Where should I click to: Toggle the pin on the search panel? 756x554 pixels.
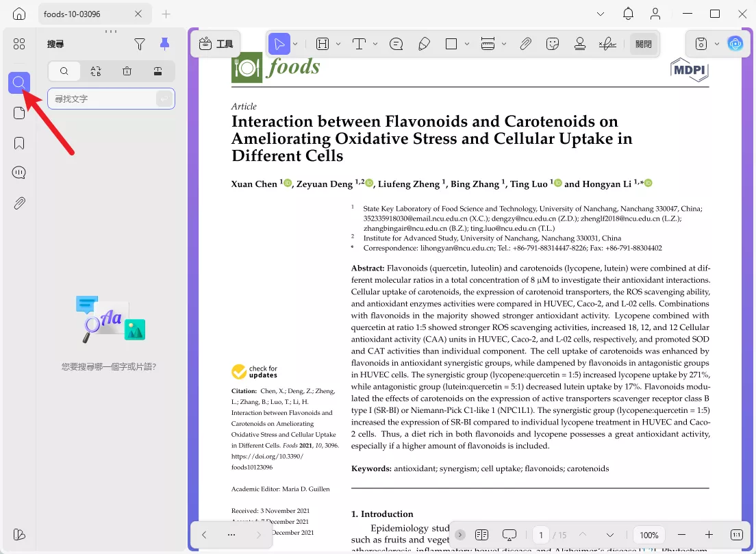pos(164,45)
